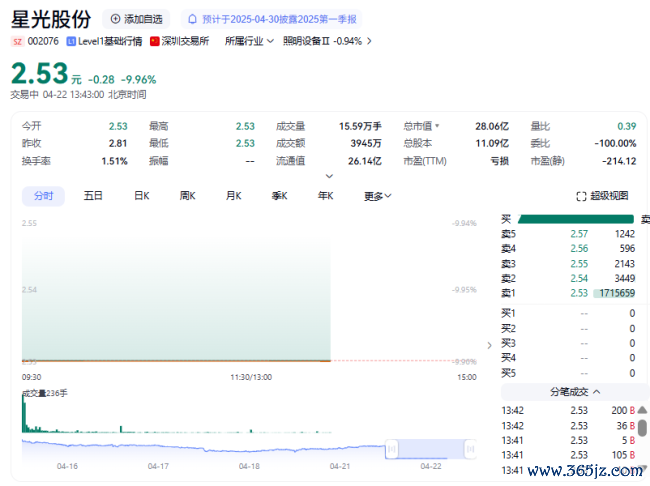650x486 pixels.
Task: Expand the 所属行业 dropdown
Action: click(x=249, y=41)
